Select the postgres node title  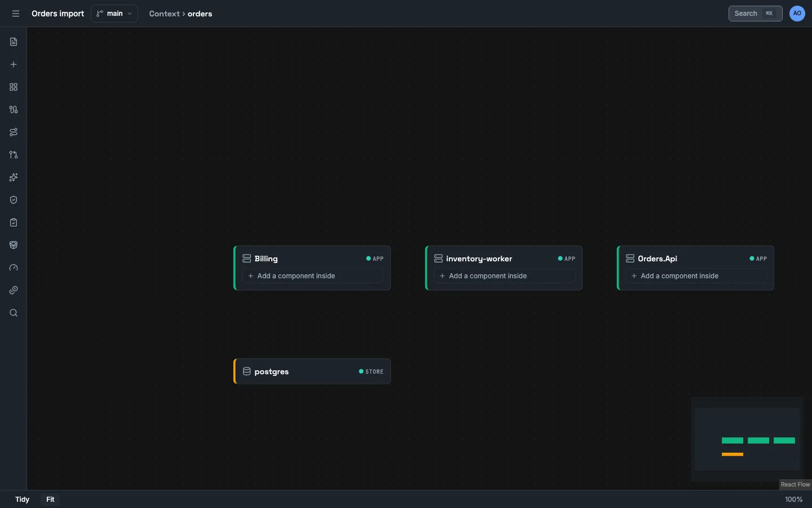(271, 371)
